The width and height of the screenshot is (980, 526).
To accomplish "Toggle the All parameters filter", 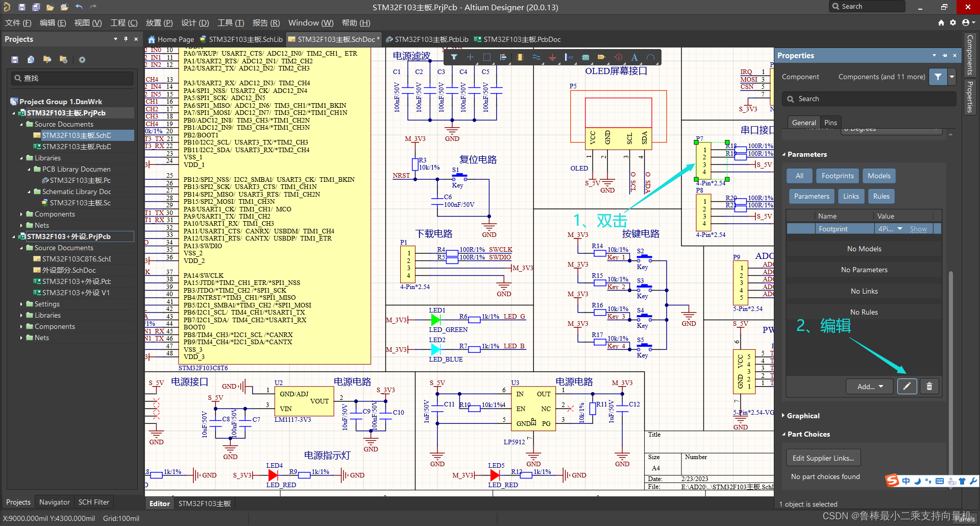I will (799, 176).
